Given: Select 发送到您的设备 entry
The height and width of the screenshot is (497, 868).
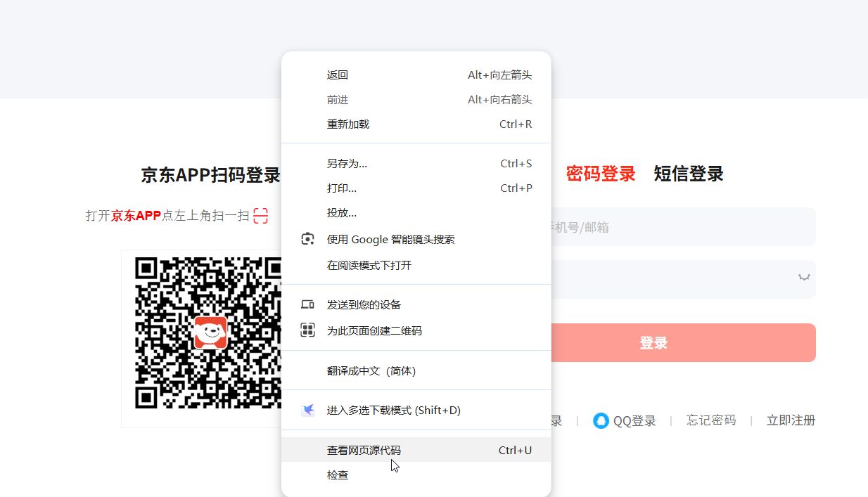Looking at the screenshot, I should coord(416,304).
